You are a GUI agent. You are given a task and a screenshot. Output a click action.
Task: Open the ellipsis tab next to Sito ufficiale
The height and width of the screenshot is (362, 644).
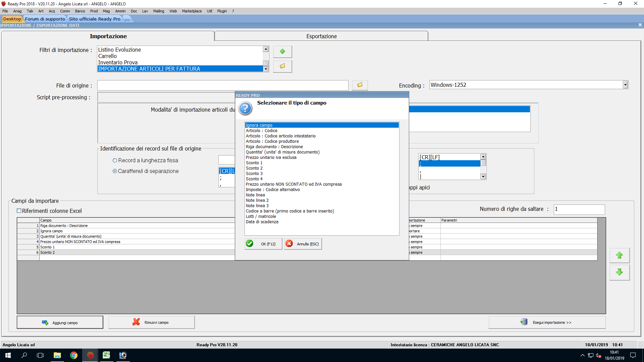[x=127, y=19]
